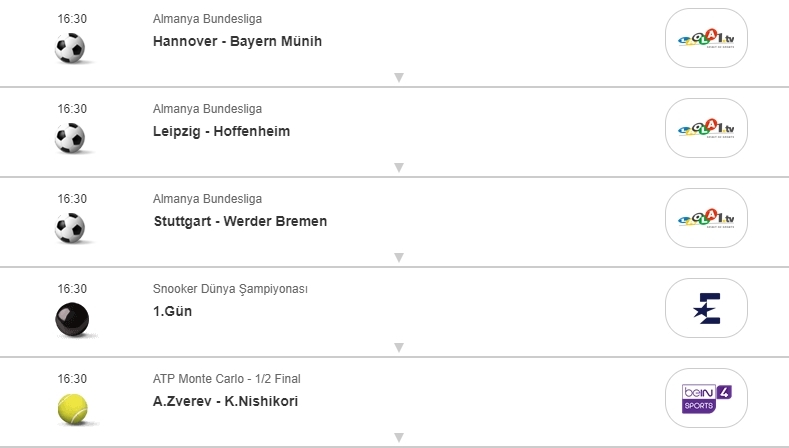
Task: Click the Snooker Dünya Şampiyonası league label
Action: (x=230, y=289)
